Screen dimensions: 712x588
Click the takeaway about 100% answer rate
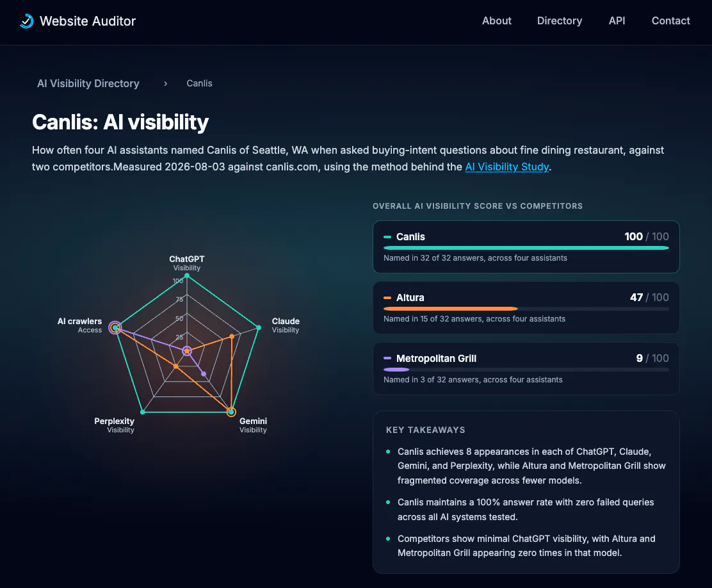pos(526,509)
